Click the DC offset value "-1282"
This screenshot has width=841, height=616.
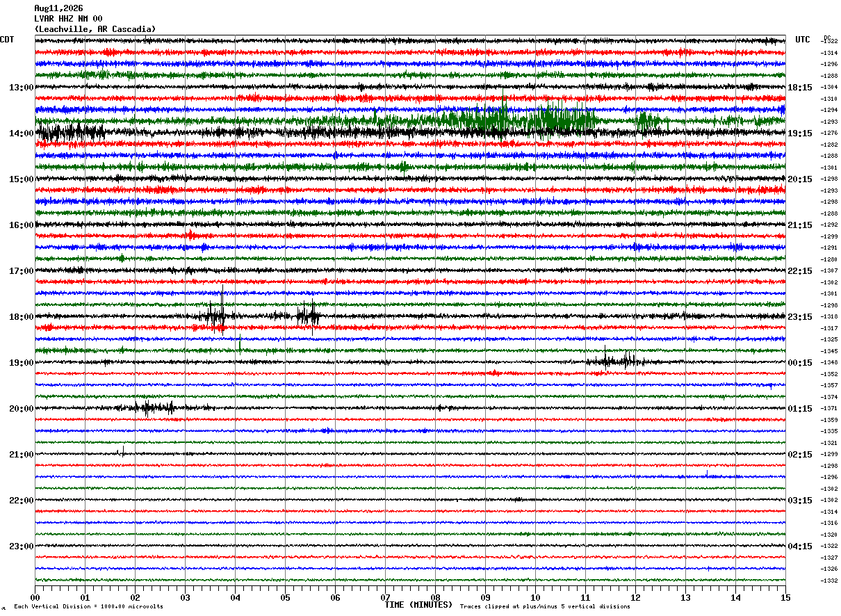pyautogui.click(x=829, y=145)
